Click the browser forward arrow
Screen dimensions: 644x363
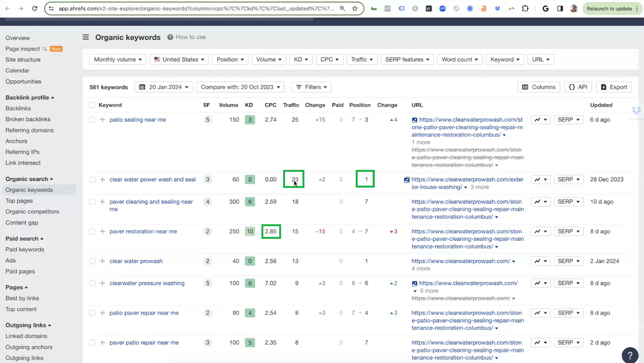(x=21, y=8)
